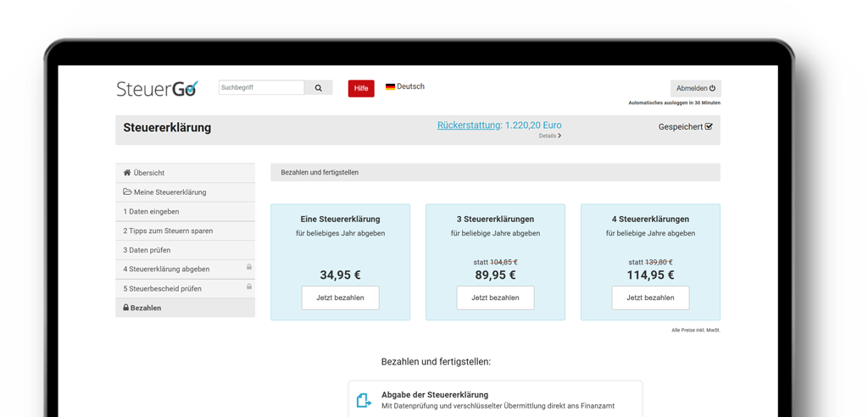Image resolution: width=868 pixels, height=417 pixels.
Task: Go to step 4 Steuererklärung abgeben
Action: coord(185,270)
